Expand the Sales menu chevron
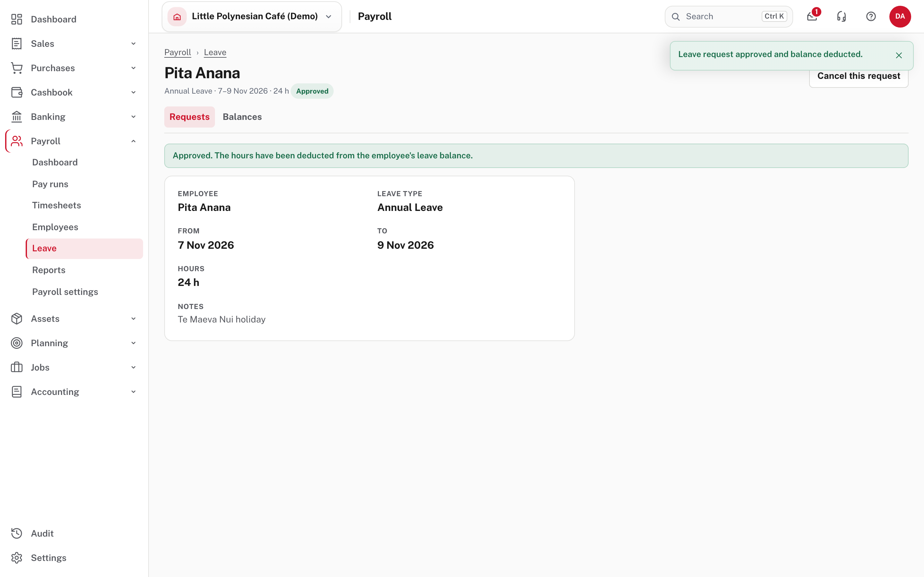This screenshot has height=577, width=924. [x=133, y=44]
